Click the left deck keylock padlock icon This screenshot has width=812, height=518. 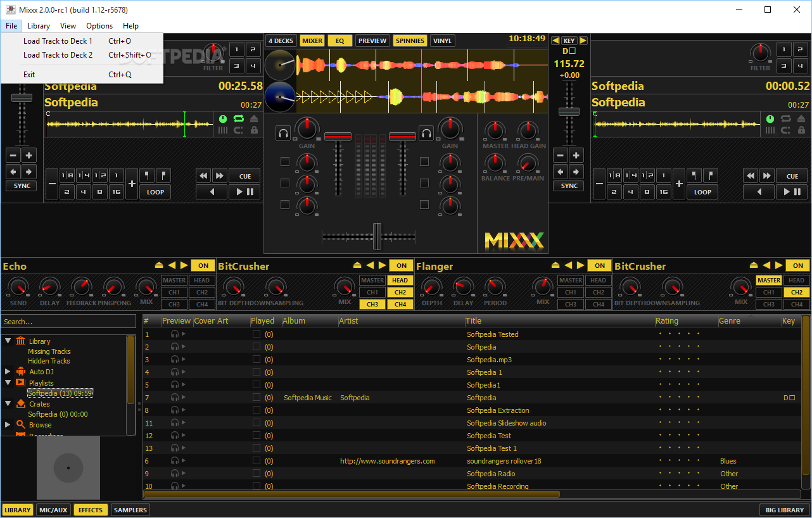(254, 130)
